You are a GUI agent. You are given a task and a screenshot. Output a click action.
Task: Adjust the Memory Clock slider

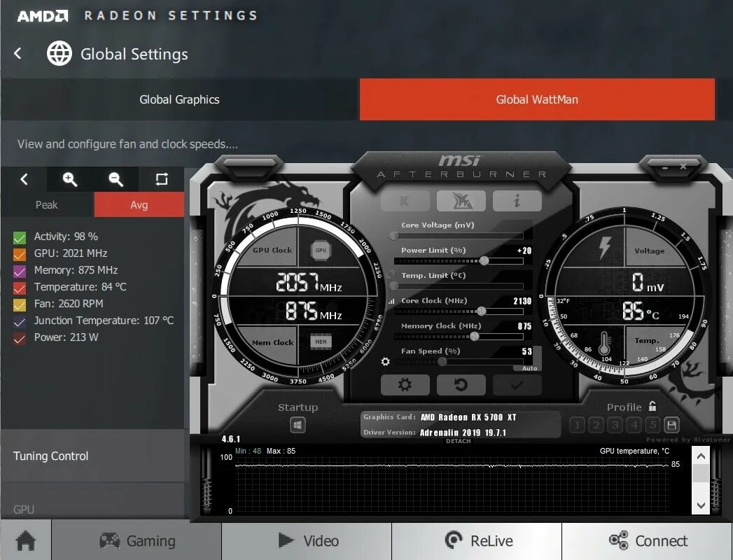tap(475, 336)
